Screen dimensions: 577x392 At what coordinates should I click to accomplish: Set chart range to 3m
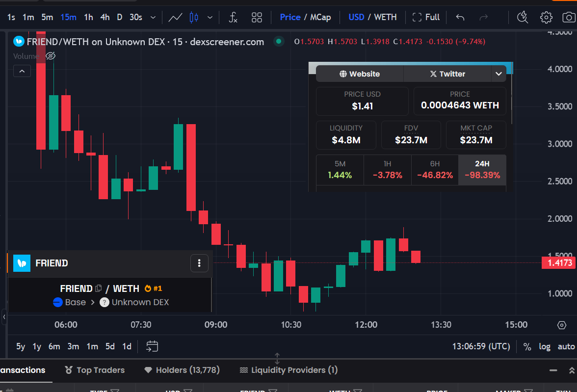click(x=73, y=346)
